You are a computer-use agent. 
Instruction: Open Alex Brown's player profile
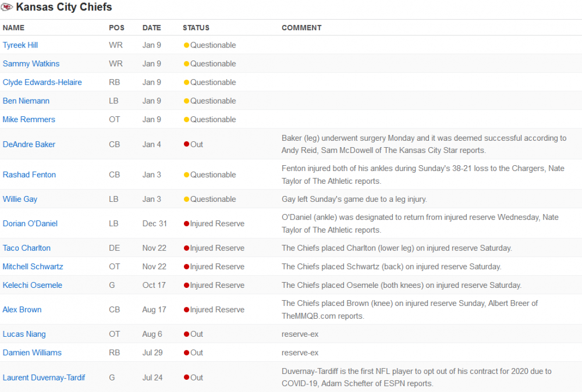tap(22, 309)
